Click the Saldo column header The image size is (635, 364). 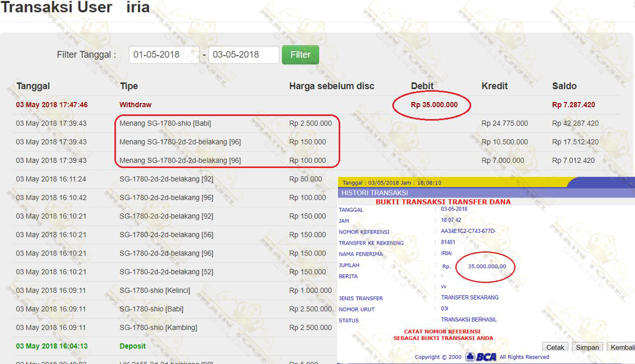pyautogui.click(x=564, y=86)
